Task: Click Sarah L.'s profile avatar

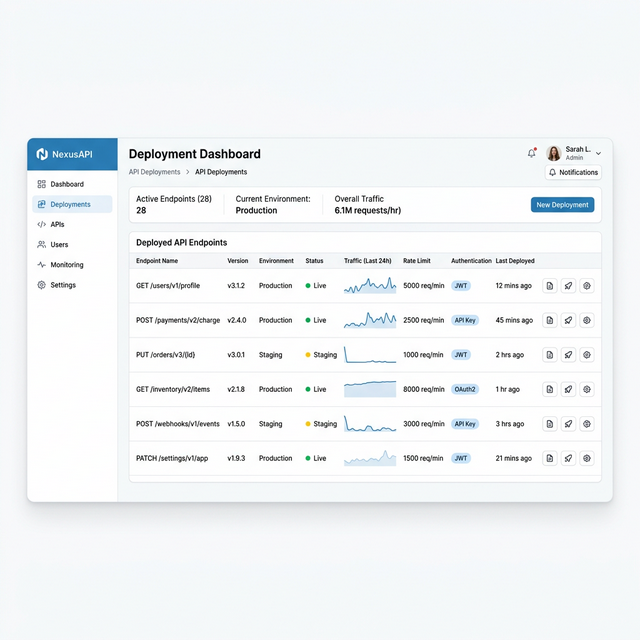Action: (x=554, y=153)
